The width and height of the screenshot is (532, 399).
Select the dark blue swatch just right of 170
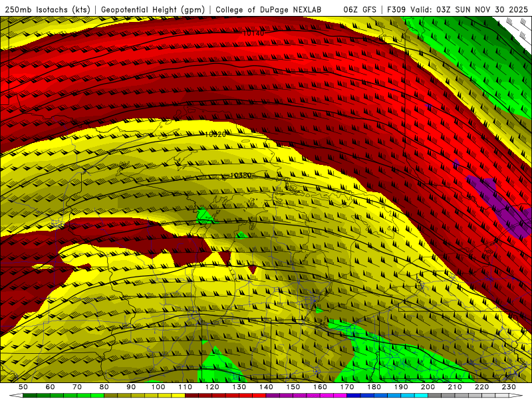(x=354, y=396)
